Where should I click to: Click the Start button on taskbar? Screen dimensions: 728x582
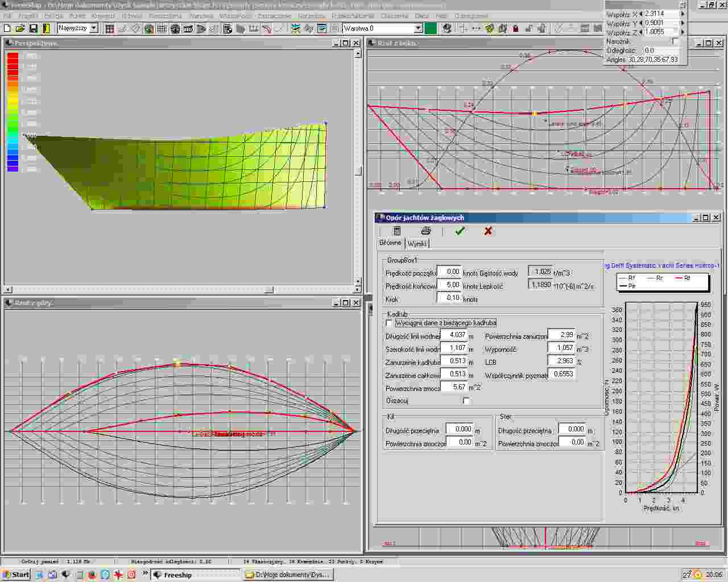pyautogui.click(x=15, y=575)
